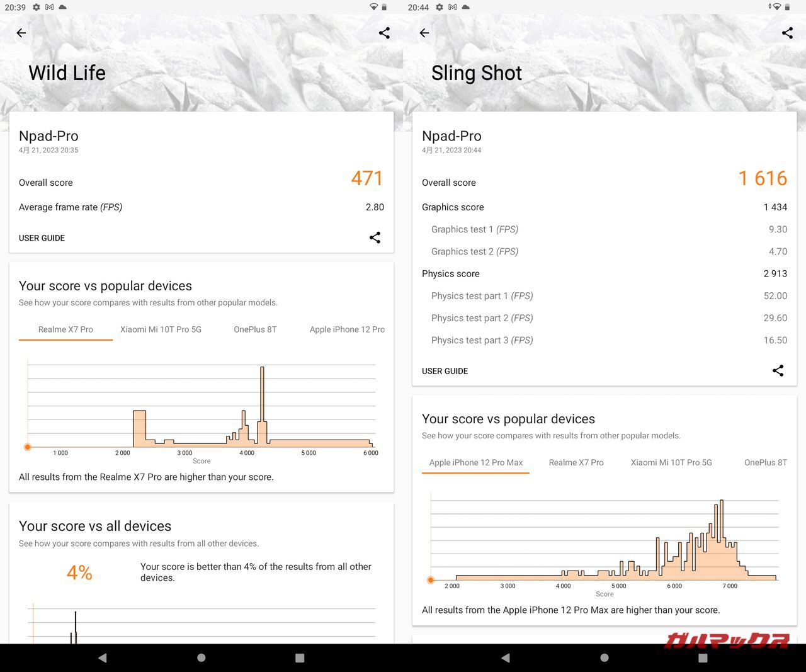Select Realme X7 Pro tab in Wild Life

(x=65, y=329)
